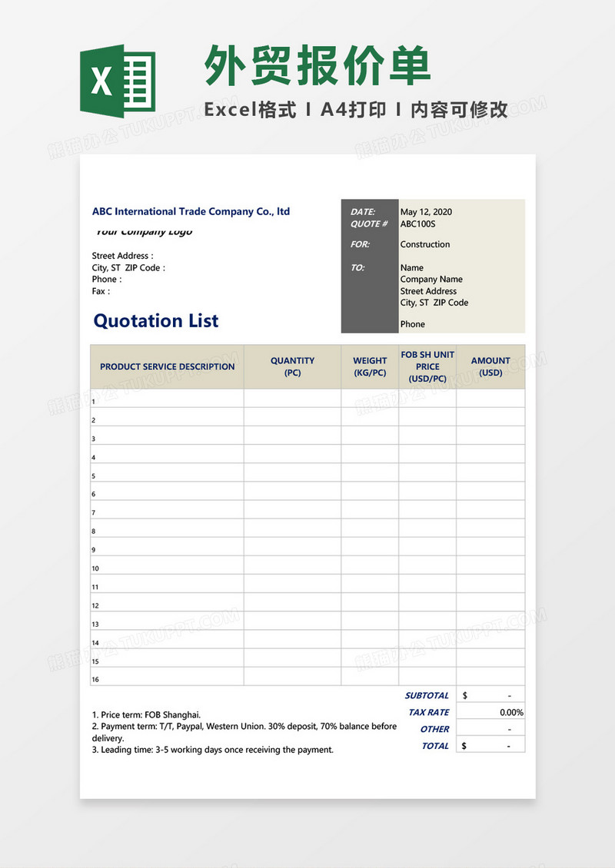615x868 pixels.
Task: Select the description cell in row 1
Action: 168,399
